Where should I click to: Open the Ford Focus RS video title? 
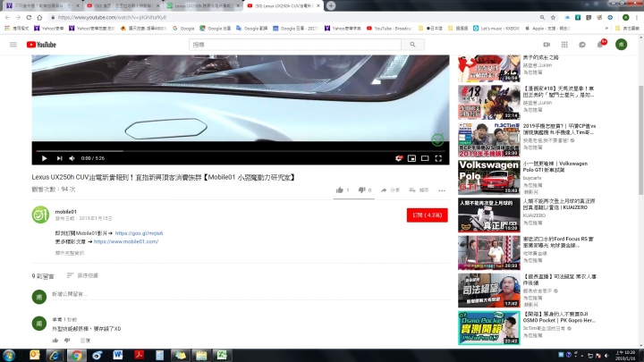pos(558,242)
